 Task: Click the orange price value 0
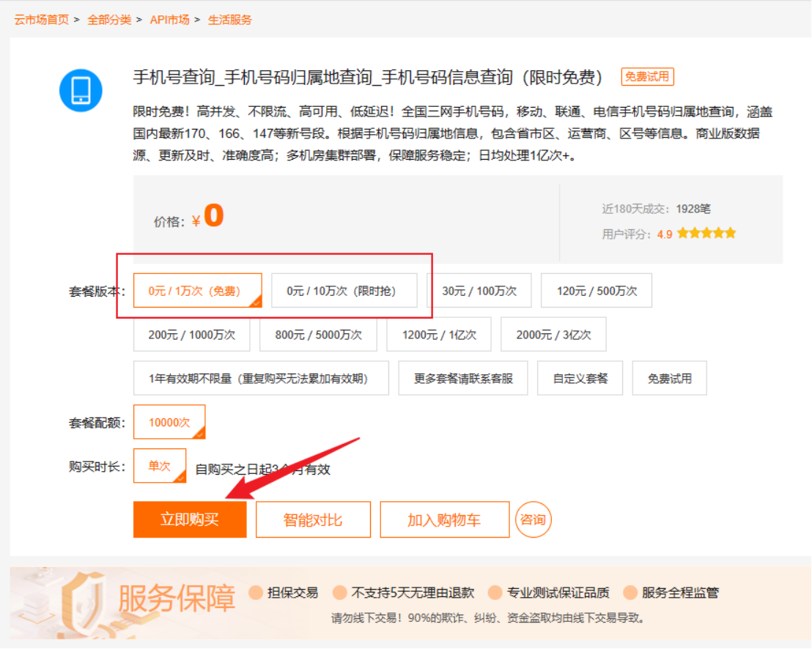tap(214, 215)
